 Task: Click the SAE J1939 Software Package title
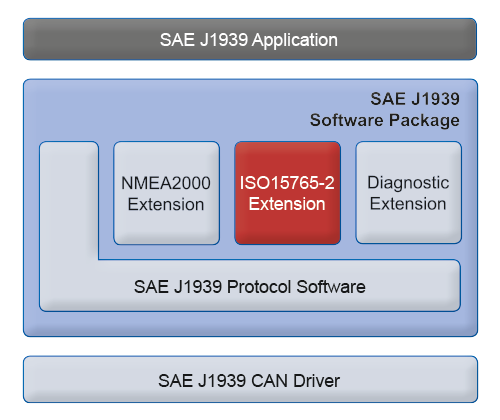(x=385, y=109)
